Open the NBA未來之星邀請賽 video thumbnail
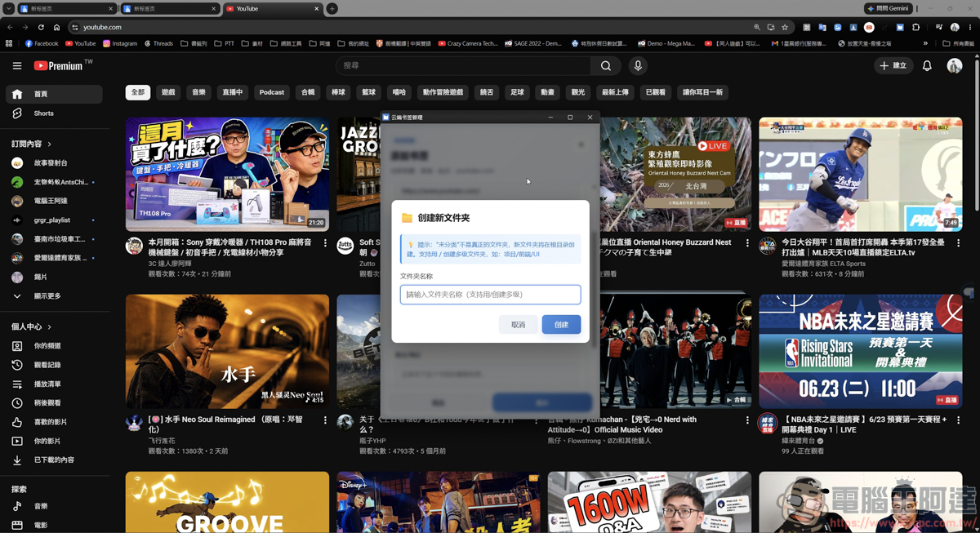The width and height of the screenshot is (980, 533). [860, 352]
